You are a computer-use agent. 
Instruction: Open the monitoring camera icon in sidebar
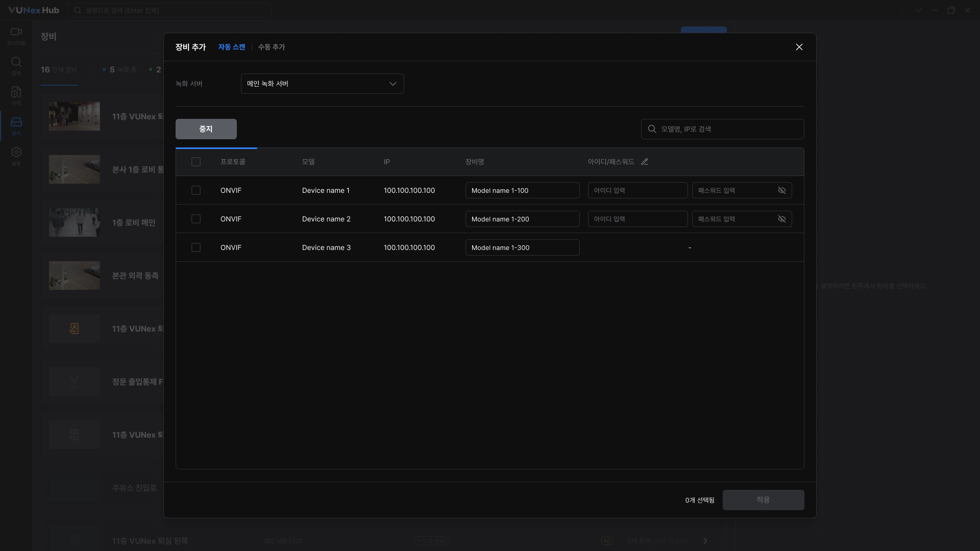pos(16,32)
